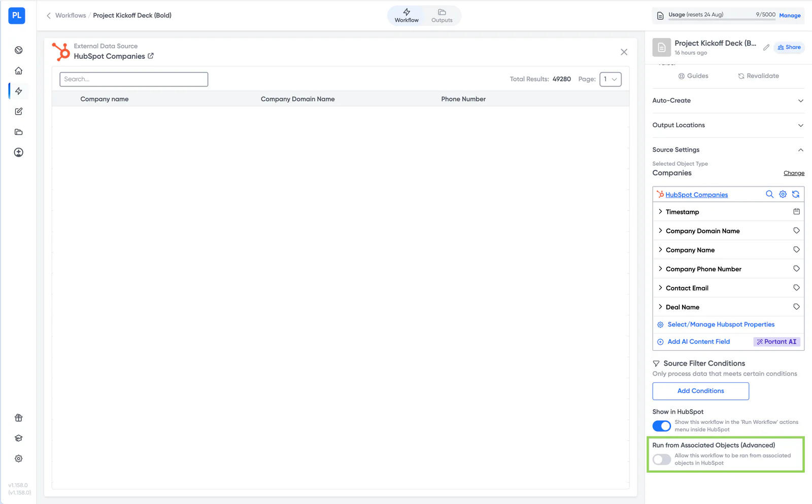Switch to the Outputs tab

tap(442, 16)
